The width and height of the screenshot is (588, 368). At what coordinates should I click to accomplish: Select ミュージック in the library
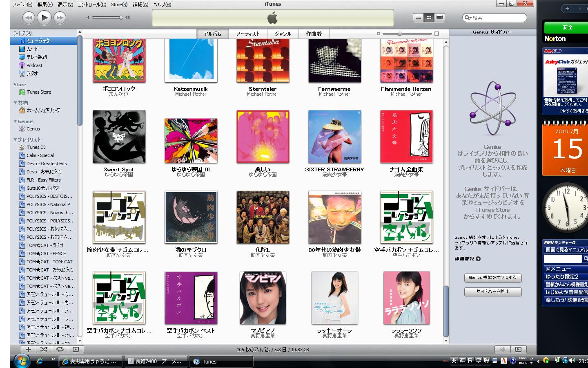tap(43, 41)
